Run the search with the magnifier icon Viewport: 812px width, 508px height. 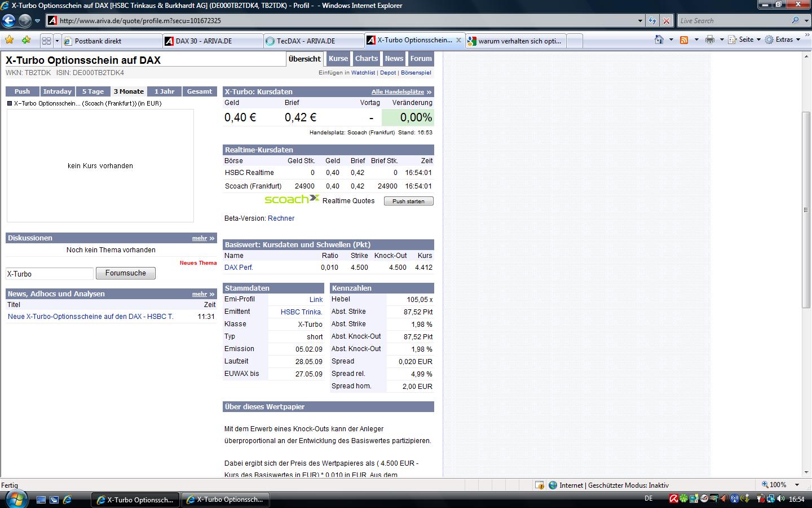coord(796,20)
